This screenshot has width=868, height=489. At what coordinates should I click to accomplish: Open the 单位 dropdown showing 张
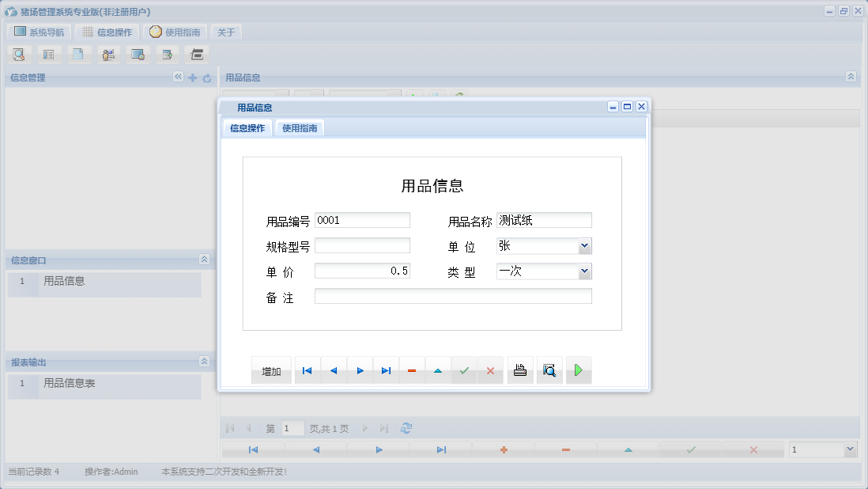(x=584, y=245)
